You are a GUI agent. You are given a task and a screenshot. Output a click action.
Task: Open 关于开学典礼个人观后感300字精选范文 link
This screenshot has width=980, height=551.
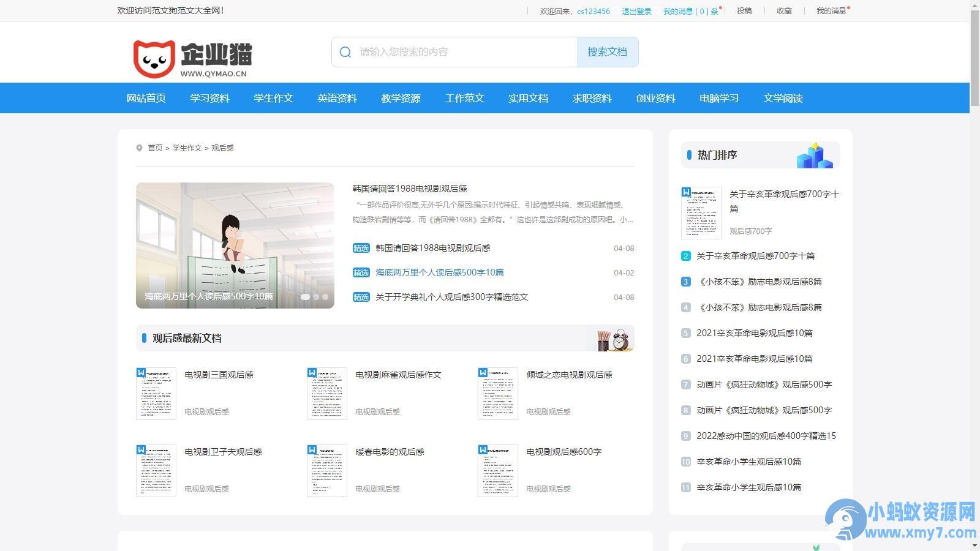(452, 297)
